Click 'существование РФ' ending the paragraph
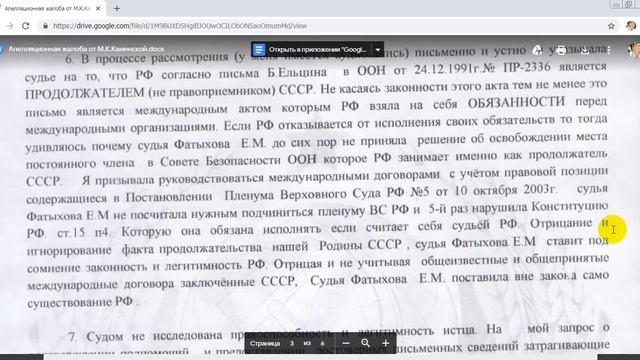This screenshot has width=640, height=360. (x=80, y=302)
